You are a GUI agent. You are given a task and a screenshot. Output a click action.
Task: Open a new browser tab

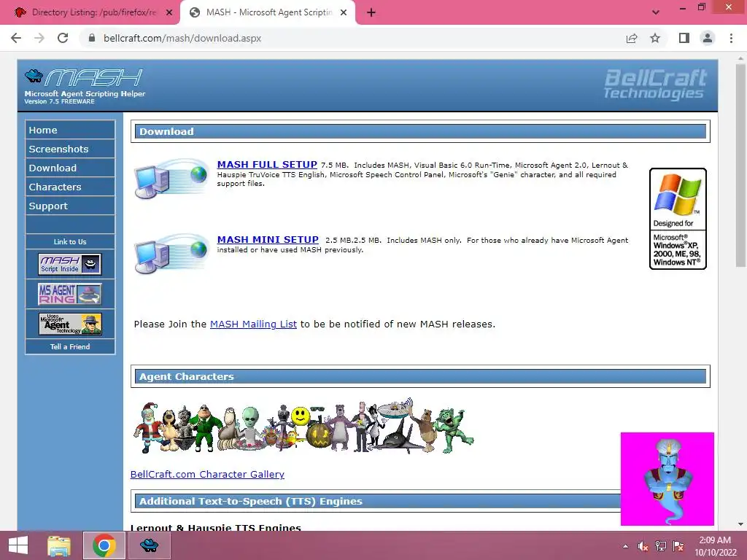(371, 12)
